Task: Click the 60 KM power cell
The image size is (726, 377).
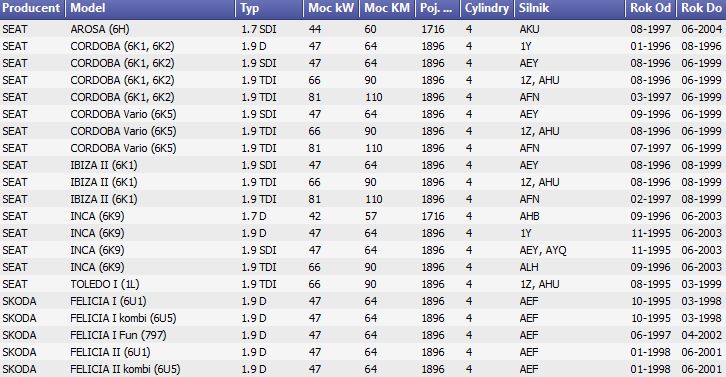Action: [370, 29]
